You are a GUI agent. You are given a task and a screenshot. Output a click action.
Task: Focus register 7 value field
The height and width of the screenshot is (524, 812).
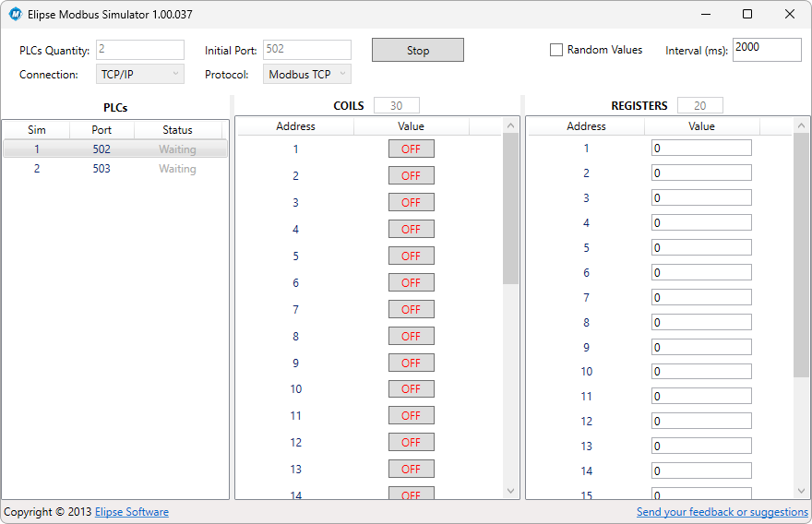click(701, 297)
